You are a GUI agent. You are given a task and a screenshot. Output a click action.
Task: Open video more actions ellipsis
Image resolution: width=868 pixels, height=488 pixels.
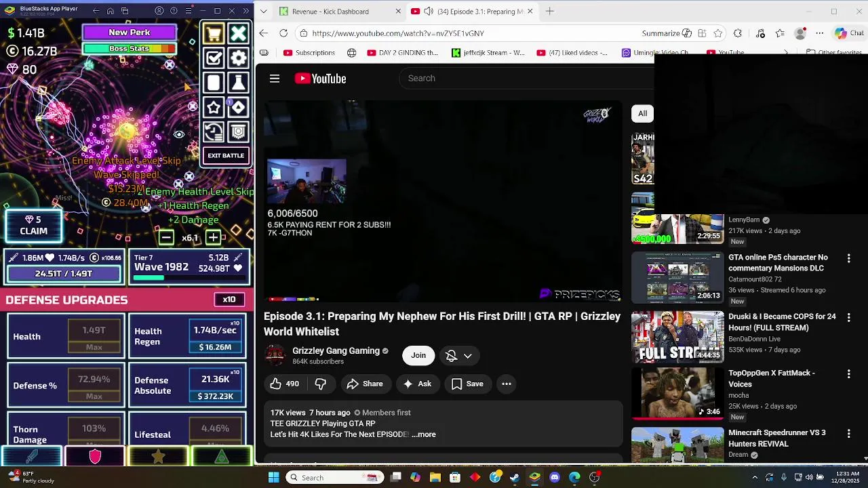click(x=506, y=384)
